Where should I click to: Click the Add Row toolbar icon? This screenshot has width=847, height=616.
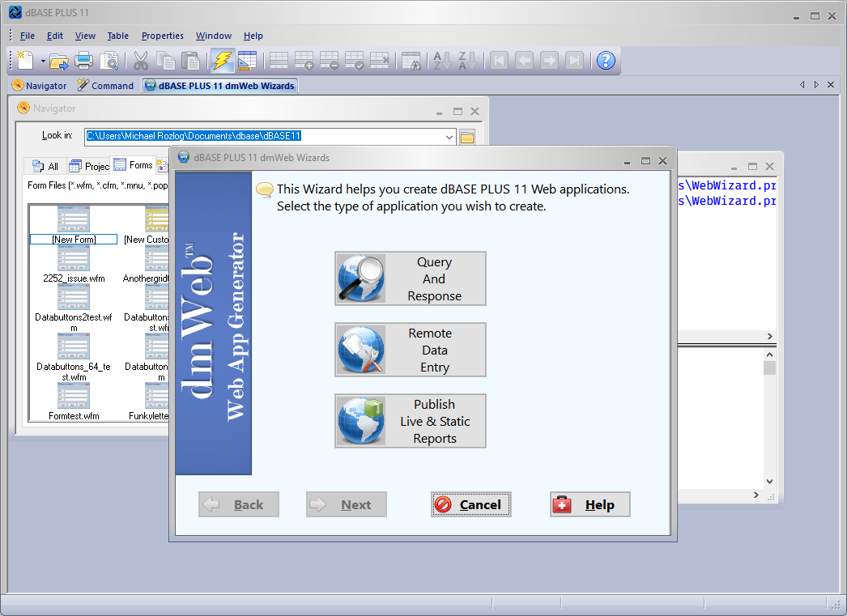click(x=304, y=61)
